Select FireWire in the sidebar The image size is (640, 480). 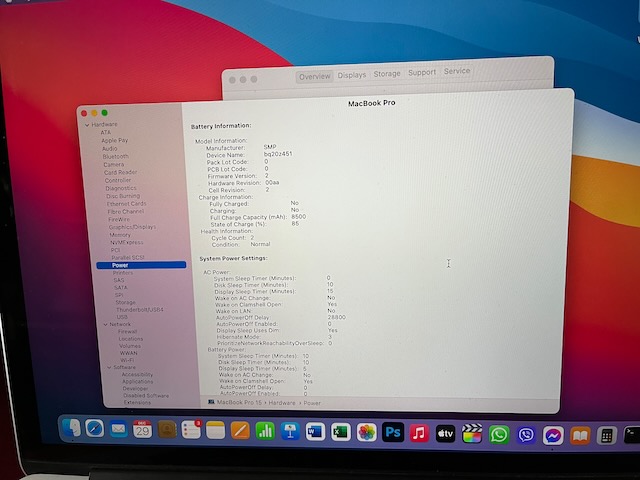[119, 219]
